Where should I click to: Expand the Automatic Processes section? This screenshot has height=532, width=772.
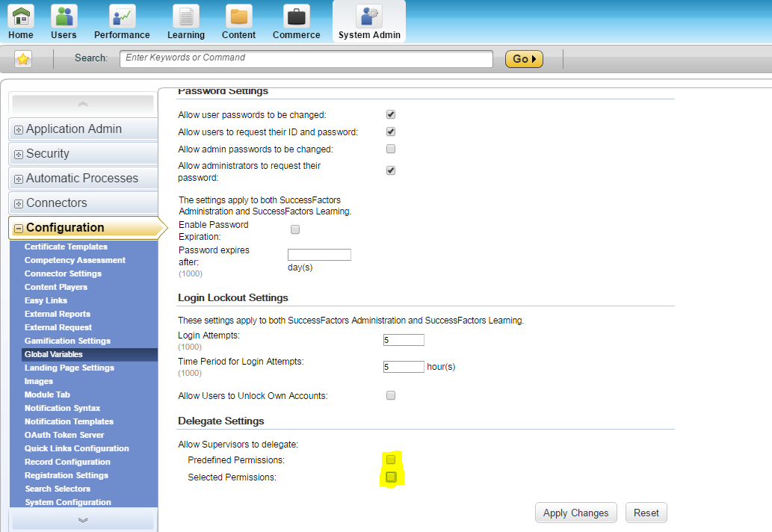pyautogui.click(x=19, y=179)
